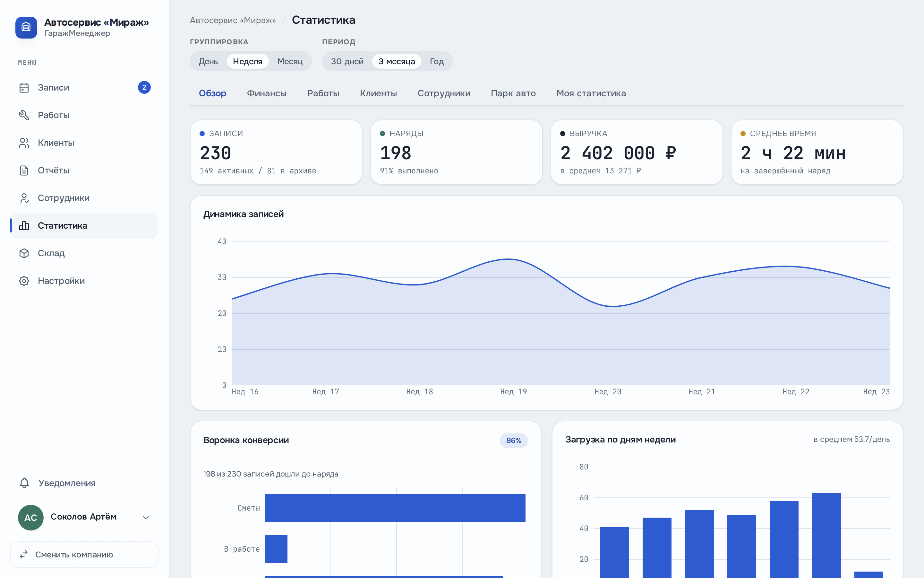
Task: Click the Наряды card showing 198
Action: tap(456, 152)
